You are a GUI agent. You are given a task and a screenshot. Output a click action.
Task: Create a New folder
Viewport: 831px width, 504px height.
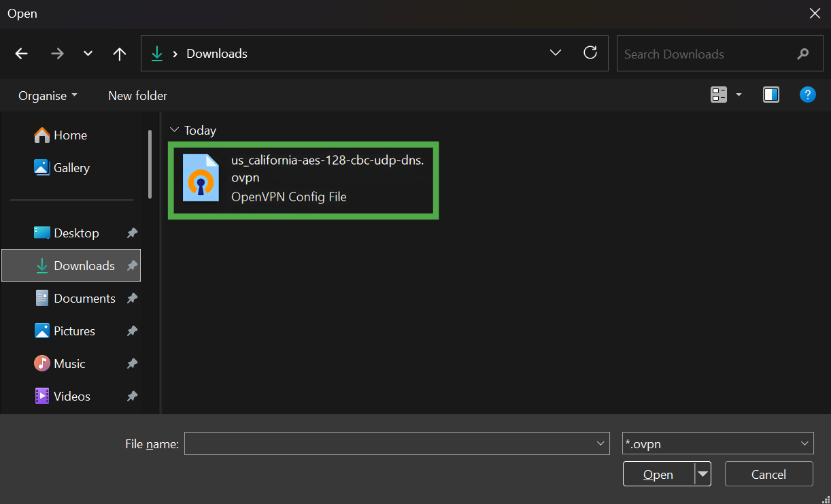(137, 96)
